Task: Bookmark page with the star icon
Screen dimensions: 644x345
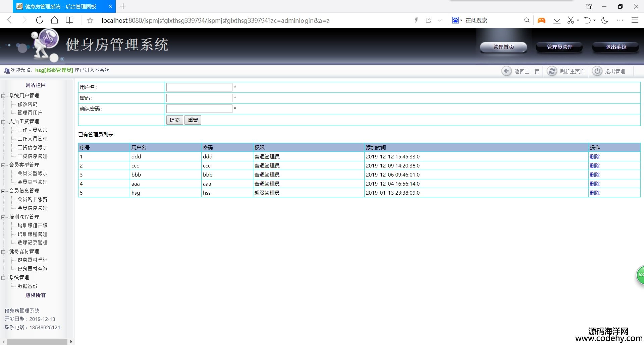Action: pyautogui.click(x=90, y=20)
